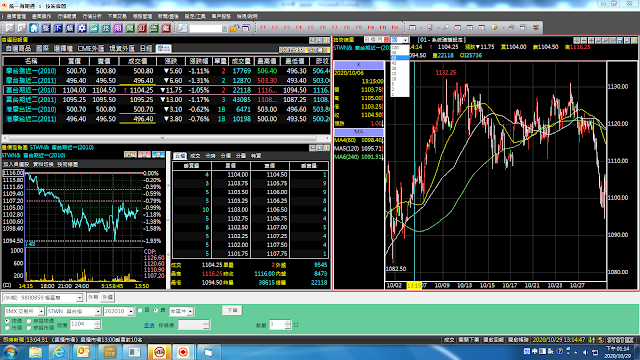Image resolution: width=640 pixels, height=360 pixels.
Task: Open the 設定/工具 menu
Action: (195, 16)
